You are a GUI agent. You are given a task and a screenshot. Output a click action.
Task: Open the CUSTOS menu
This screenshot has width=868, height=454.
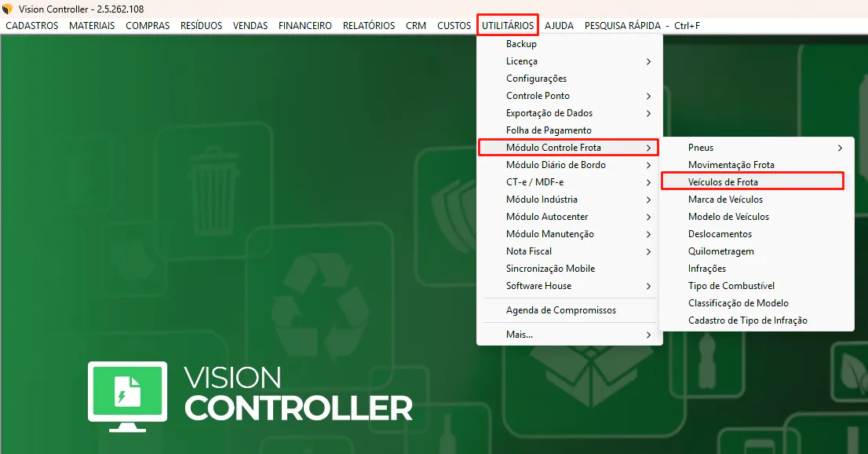[454, 25]
